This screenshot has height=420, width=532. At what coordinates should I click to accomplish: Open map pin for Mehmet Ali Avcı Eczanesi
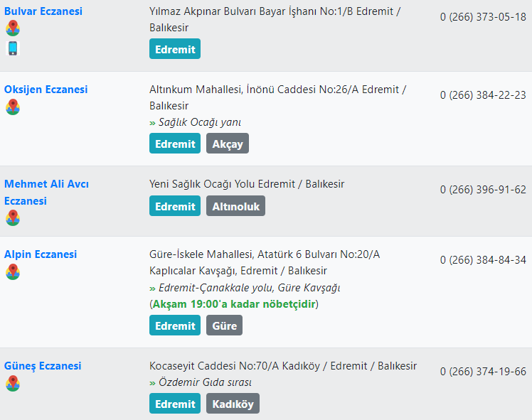13,217
